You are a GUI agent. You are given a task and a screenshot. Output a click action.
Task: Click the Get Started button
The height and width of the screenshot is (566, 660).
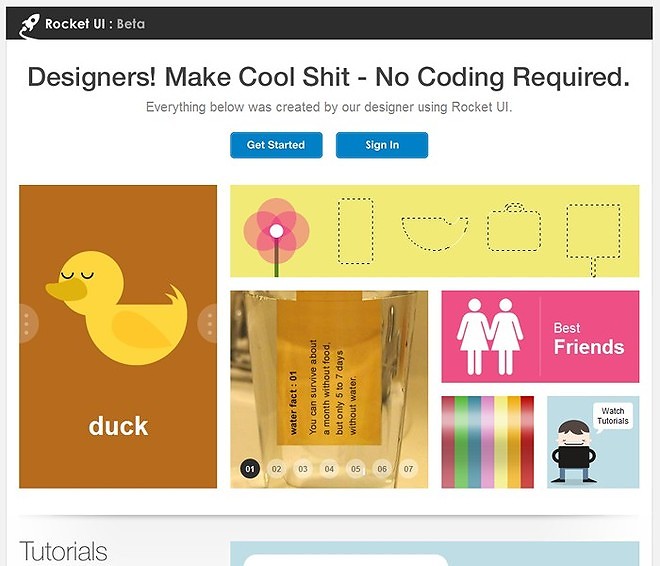276,145
